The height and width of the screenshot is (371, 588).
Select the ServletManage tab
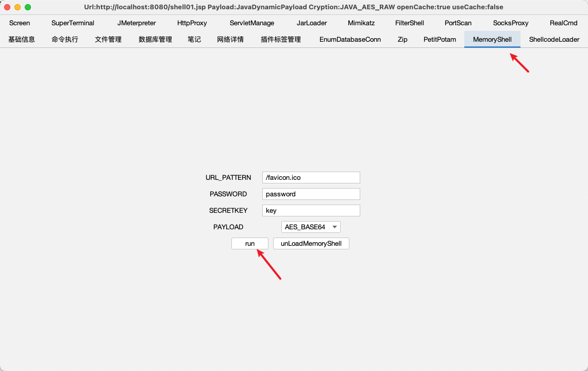click(x=252, y=23)
